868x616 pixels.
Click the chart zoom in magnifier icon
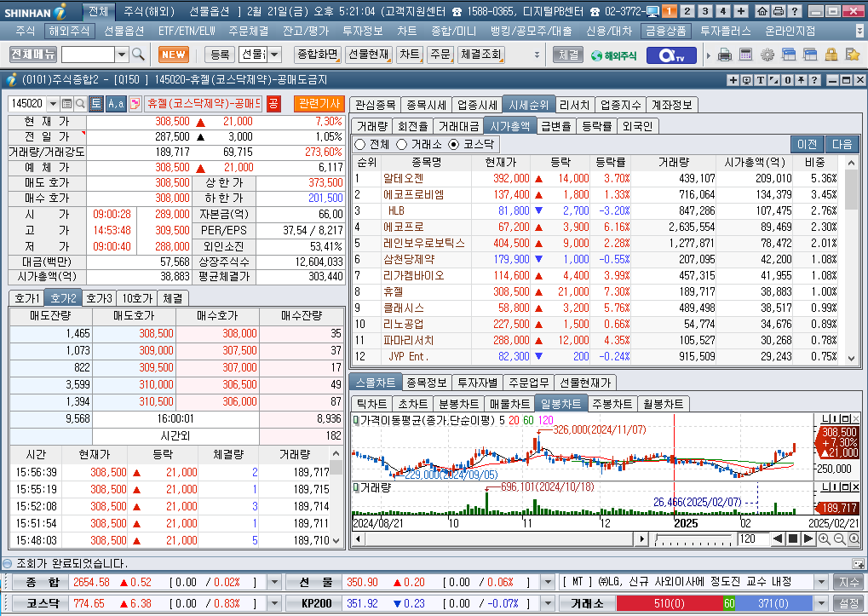(x=825, y=539)
